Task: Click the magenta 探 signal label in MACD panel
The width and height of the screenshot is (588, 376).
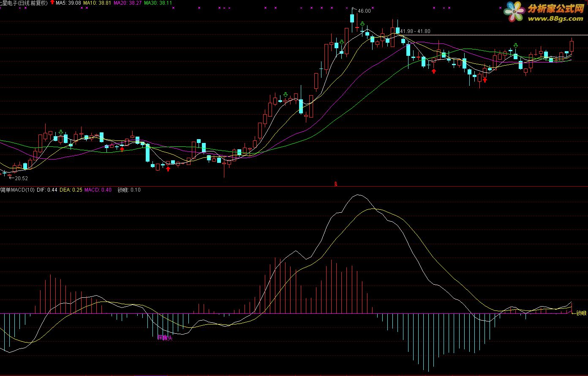Action: (165, 338)
